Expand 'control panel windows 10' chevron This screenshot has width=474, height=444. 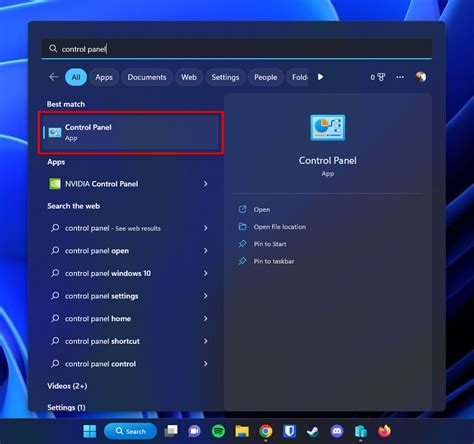206,273
